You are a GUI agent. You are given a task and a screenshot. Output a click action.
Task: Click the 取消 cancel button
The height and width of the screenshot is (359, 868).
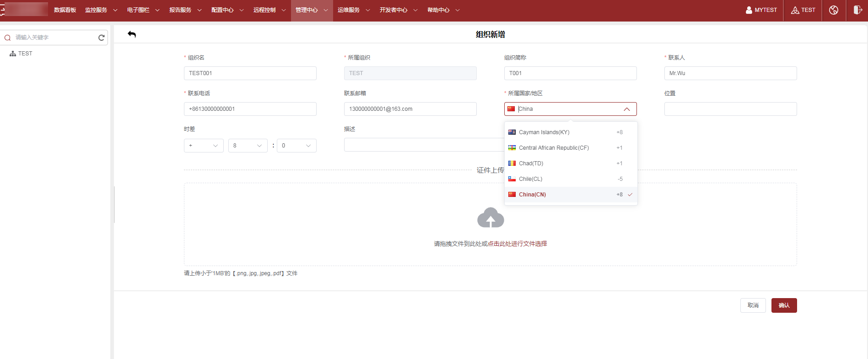[x=753, y=305]
